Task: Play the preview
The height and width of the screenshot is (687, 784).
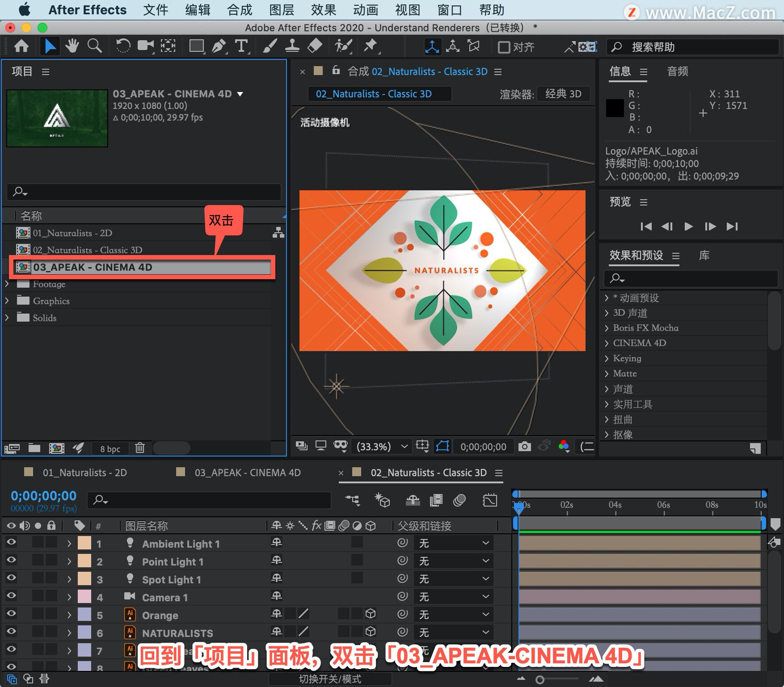Action: [688, 226]
